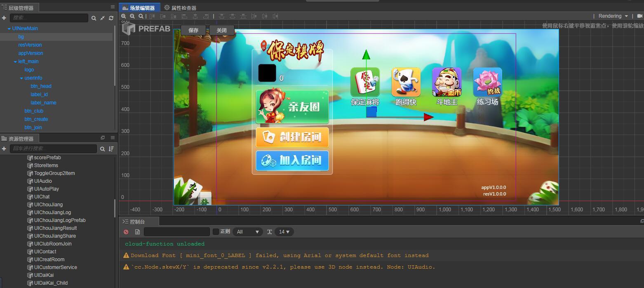Open the All log filter dropdown
644x288 pixels.
(x=247, y=232)
